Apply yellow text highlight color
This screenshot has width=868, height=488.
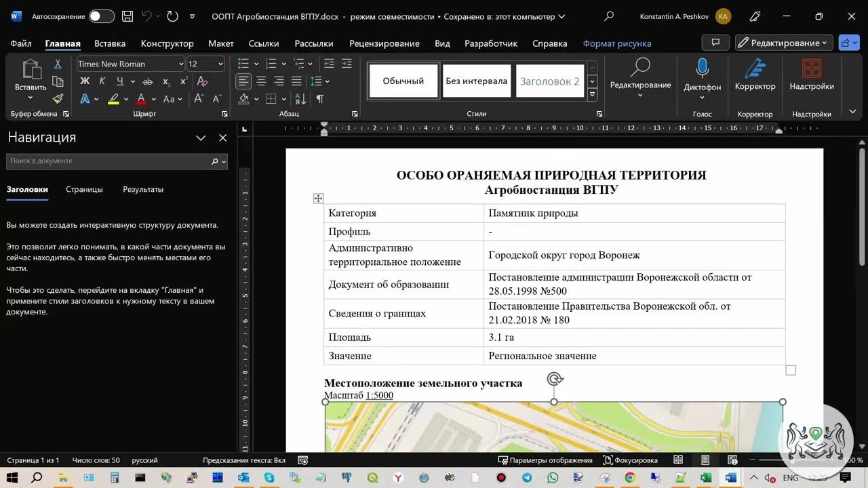point(113,99)
